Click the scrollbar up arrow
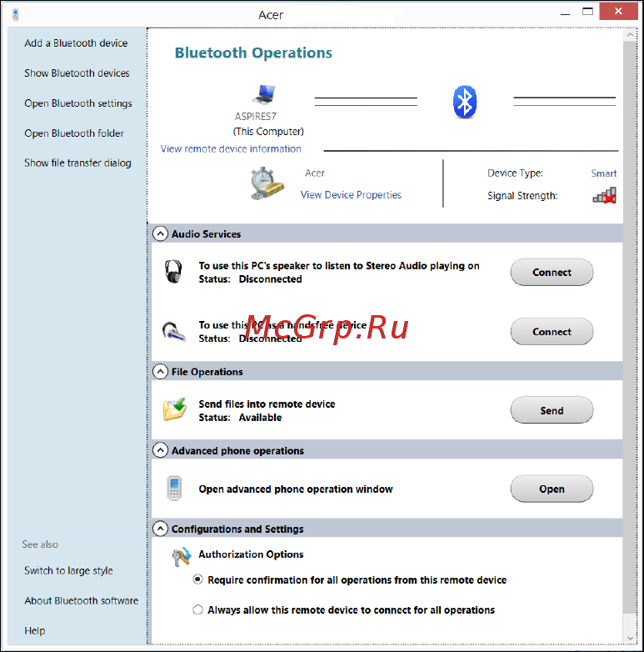The image size is (644, 652). click(x=630, y=35)
